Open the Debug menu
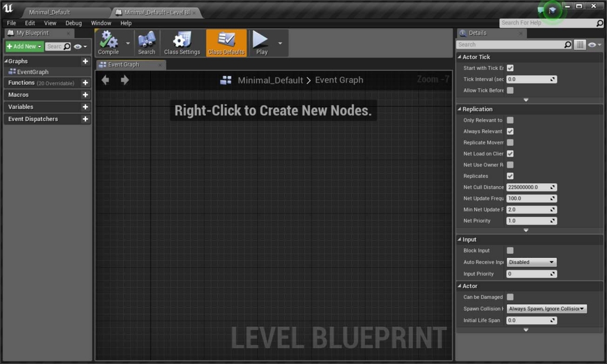Viewport: 607px width, 364px height. 74,23
